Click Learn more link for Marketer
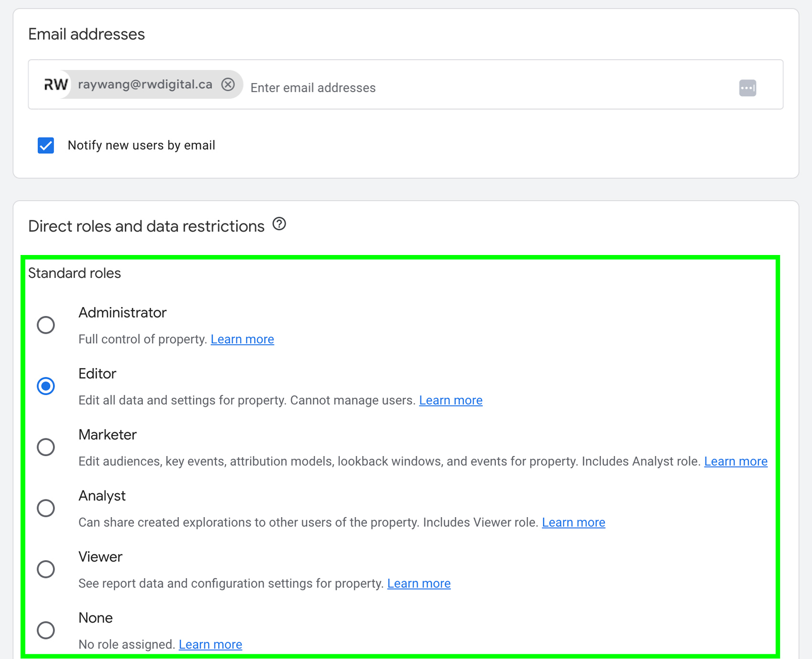This screenshot has width=812, height=659. point(736,462)
